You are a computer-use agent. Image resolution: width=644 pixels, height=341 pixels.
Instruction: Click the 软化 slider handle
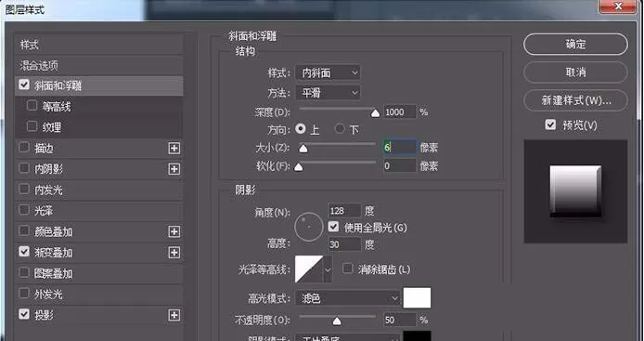(x=299, y=166)
